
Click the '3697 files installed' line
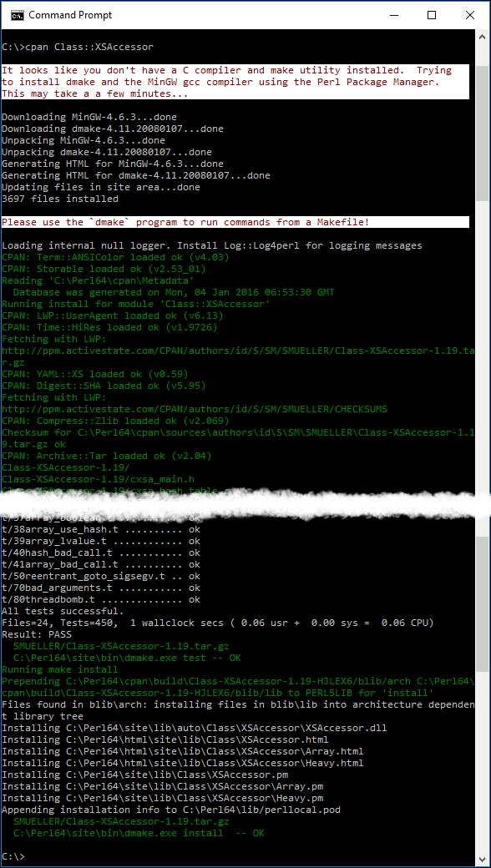point(60,199)
